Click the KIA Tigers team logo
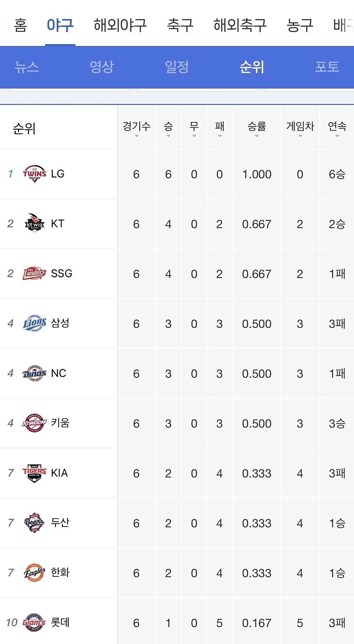 (34, 473)
